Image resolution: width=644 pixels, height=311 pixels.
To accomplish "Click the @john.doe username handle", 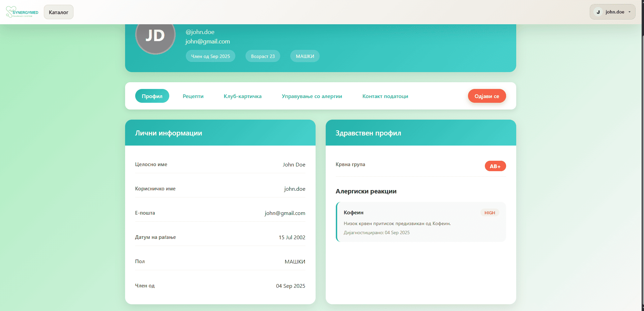I will point(200,32).
